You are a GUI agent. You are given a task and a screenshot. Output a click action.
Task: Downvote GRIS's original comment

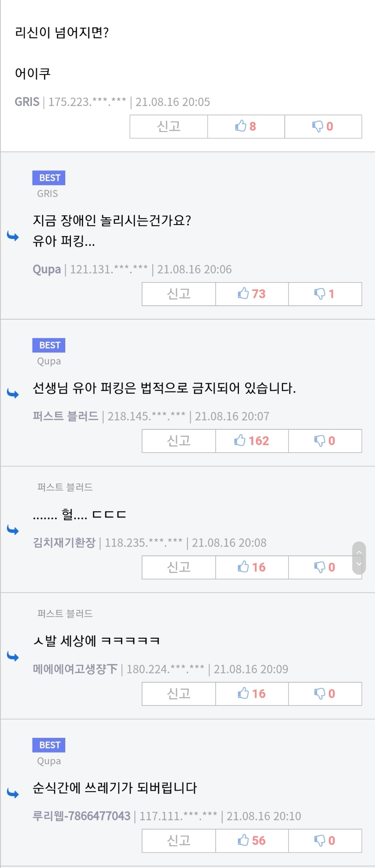(x=323, y=126)
